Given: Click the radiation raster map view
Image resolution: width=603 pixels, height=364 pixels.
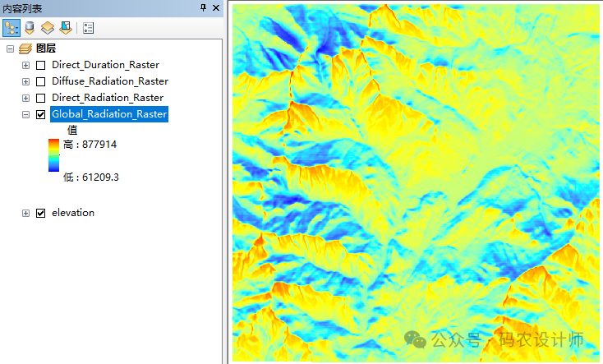Looking at the screenshot, I should (416, 181).
